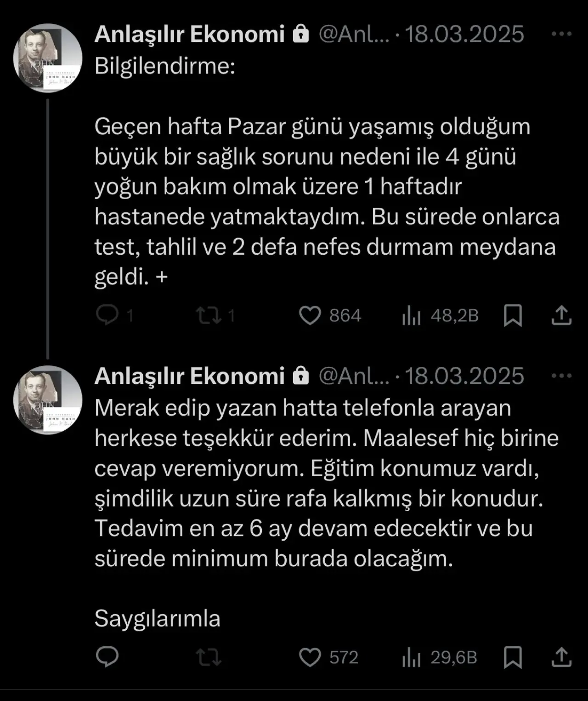The height and width of the screenshot is (701, 588).
Task: Open the first tweet's 18.03.2025 timestamp
Action: pyautogui.click(x=464, y=34)
